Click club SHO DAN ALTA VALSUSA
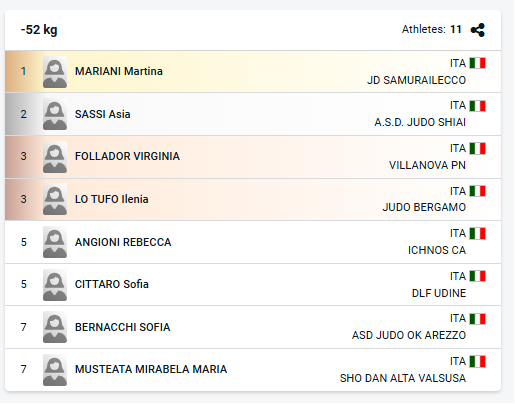 pyautogui.click(x=403, y=378)
